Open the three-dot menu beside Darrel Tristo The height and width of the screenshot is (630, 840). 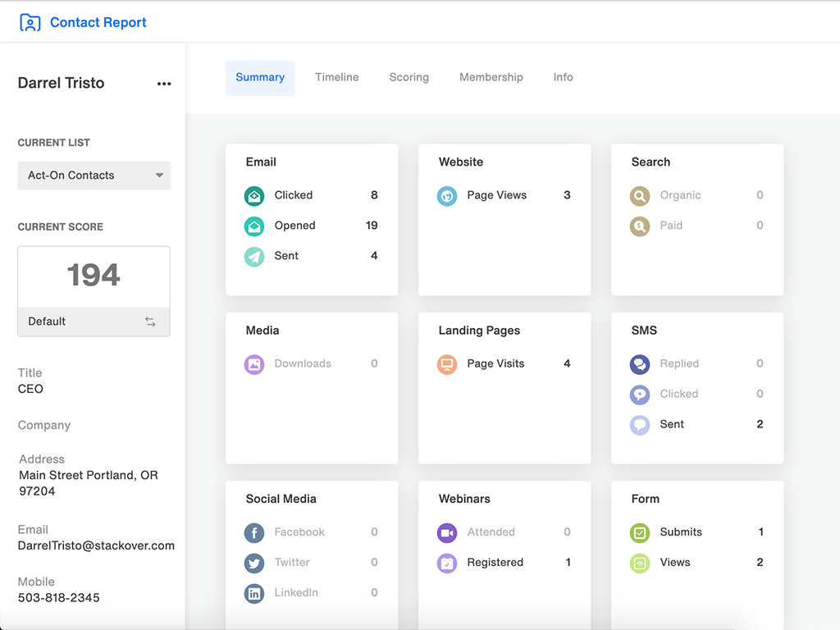(x=164, y=84)
